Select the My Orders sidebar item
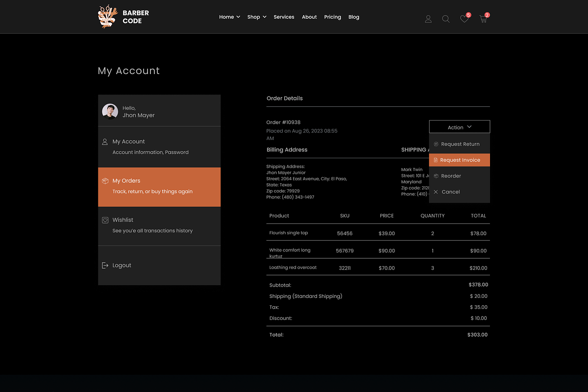This screenshot has width=588, height=392. [x=159, y=187]
